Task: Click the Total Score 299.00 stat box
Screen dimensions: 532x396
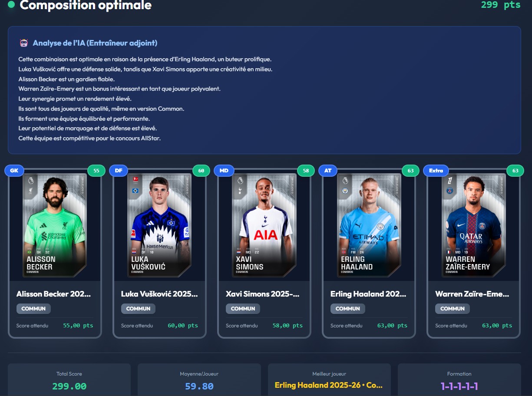Action: coord(69,380)
